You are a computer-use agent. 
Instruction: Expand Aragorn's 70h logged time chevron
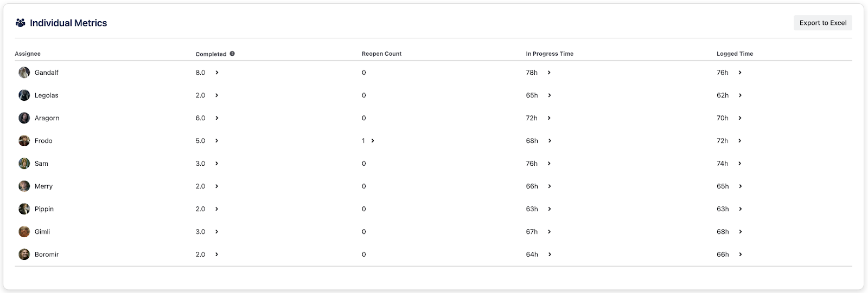(x=740, y=118)
